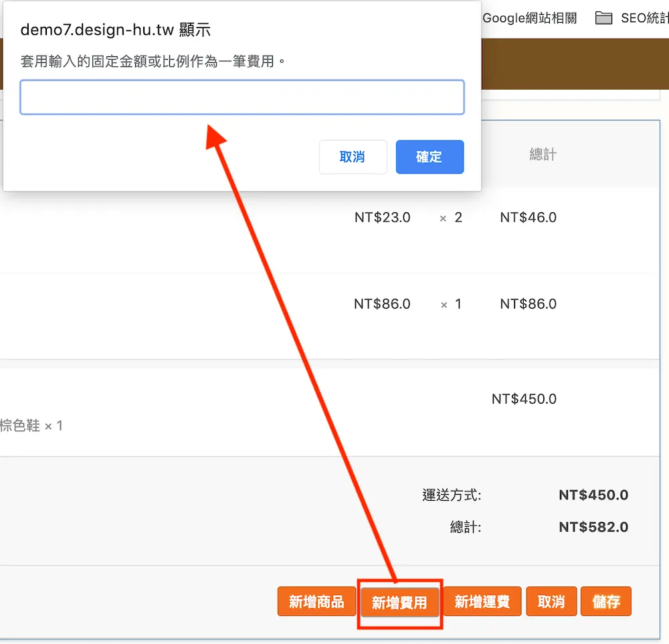
Task: Click the NT$86.0 unit price
Action: click(382, 304)
